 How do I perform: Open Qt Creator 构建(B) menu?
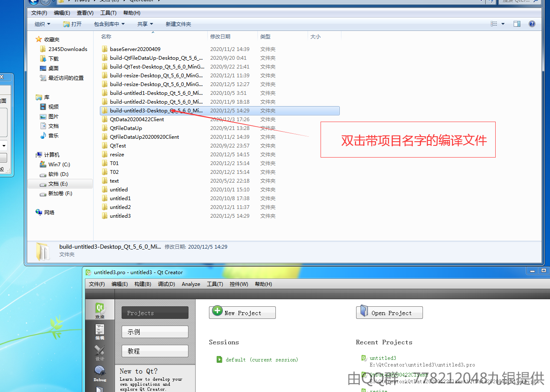click(x=143, y=284)
